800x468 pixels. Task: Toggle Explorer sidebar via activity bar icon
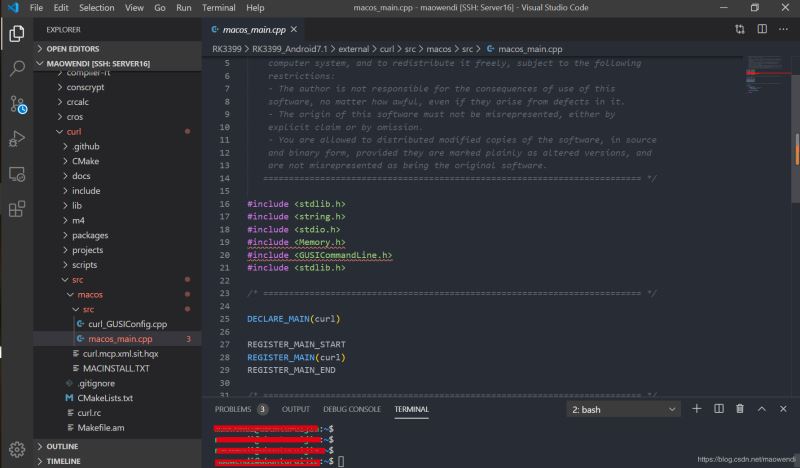(17, 34)
